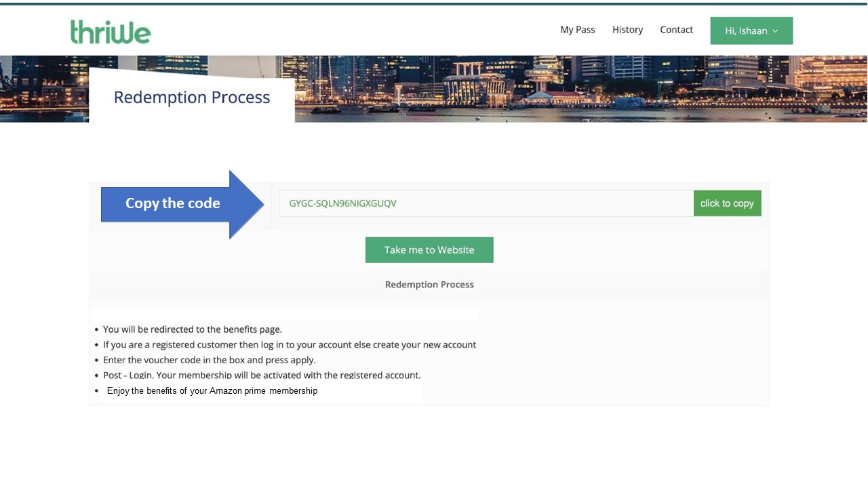Image resolution: width=868 pixels, height=488 pixels.
Task: Open the Contact page
Action: 676,30
